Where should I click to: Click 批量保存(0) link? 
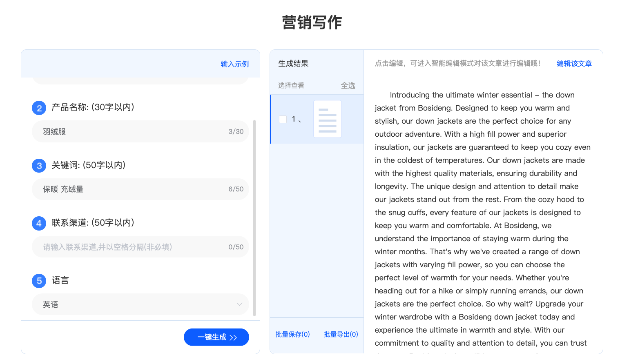pyautogui.click(x=292, y=334)
